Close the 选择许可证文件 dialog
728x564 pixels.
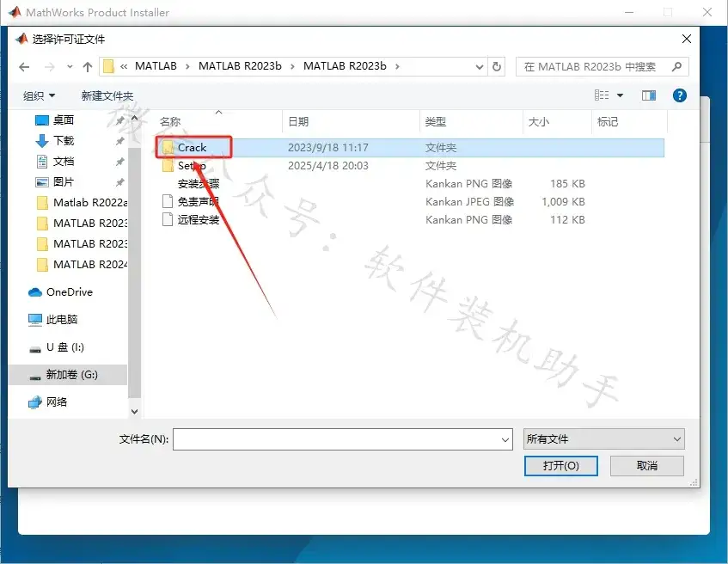coord(687,39)
